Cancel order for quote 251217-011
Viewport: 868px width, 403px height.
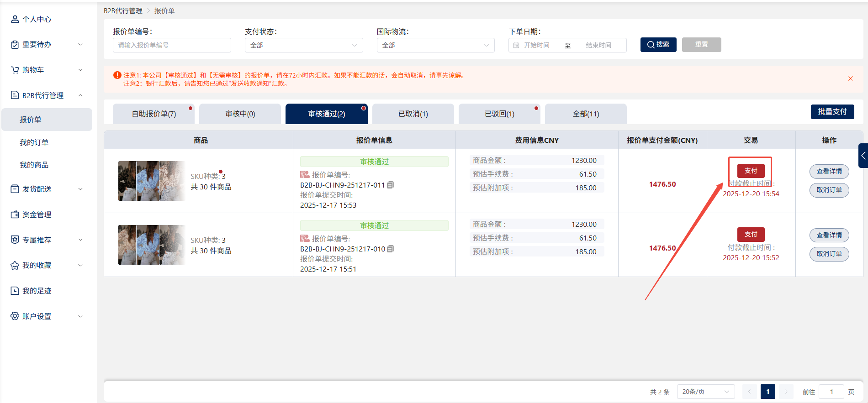click(829, 190)
